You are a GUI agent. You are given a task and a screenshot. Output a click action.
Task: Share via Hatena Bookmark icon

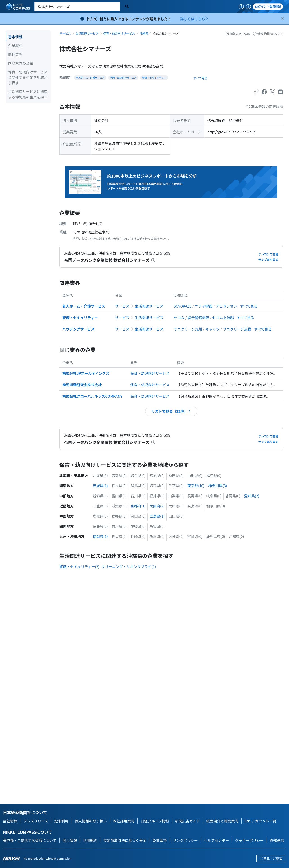click(281, 92)
